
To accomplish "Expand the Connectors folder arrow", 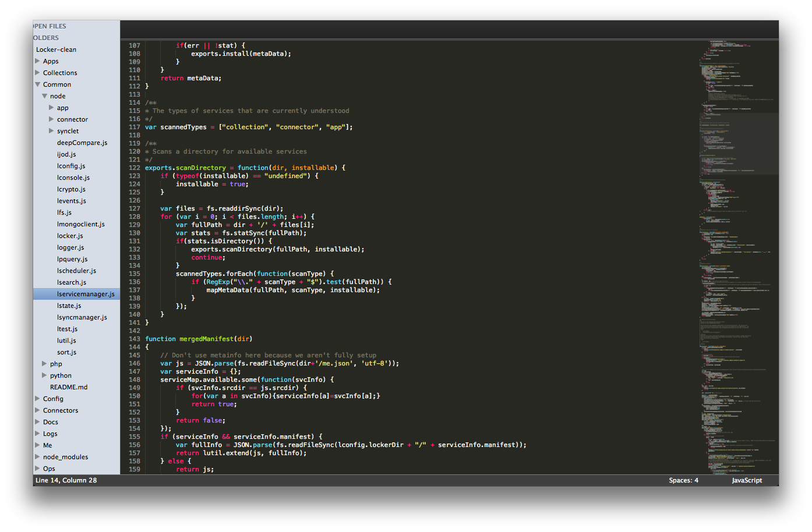I will click(x=37, y=410).
